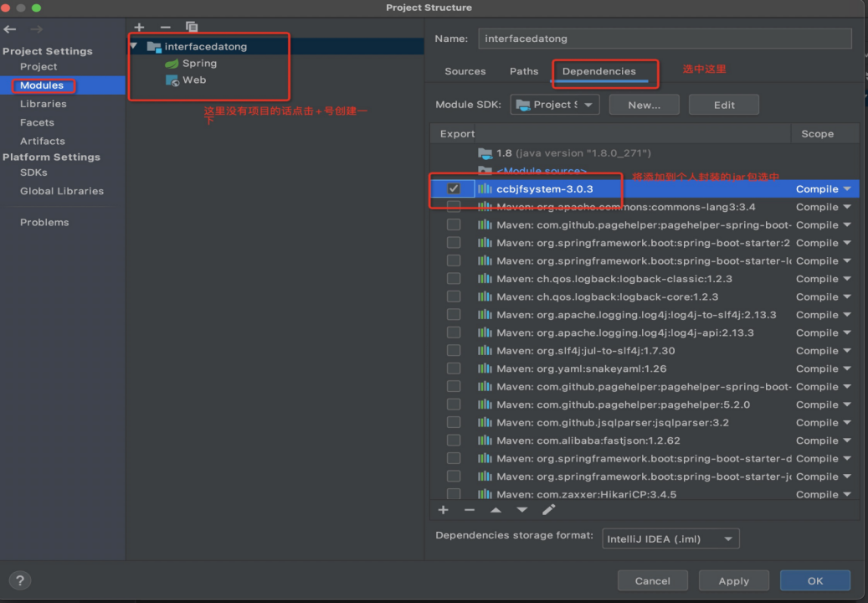
Task: Check export for pagehelper:5.2.0
Action: (454, 405)
